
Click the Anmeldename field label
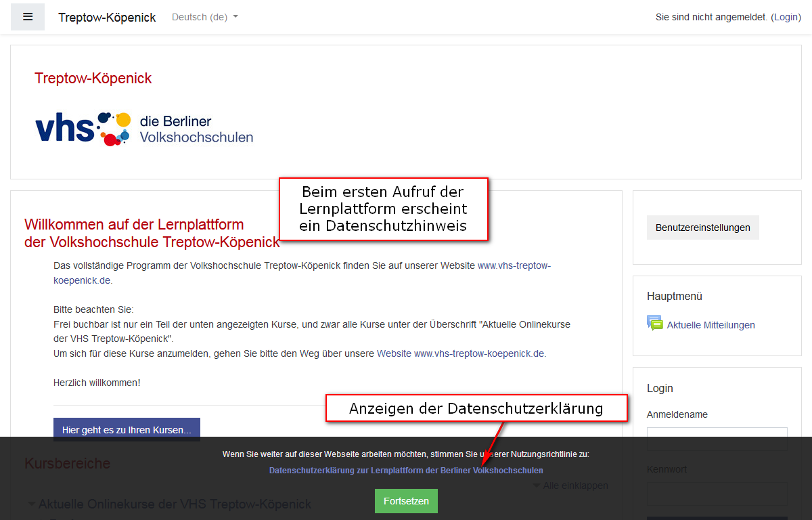677,414
